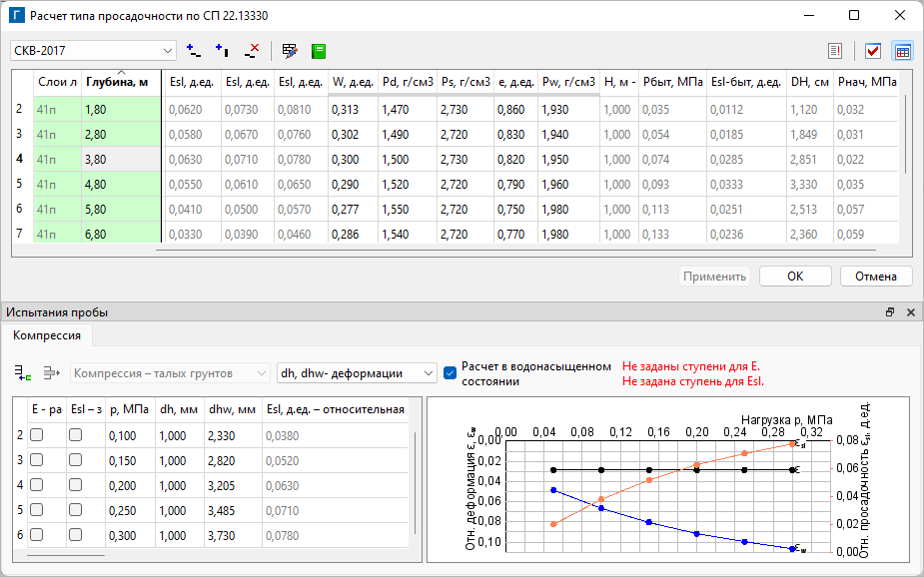The image size is (924, 577).
Task: Click the add-column icon with blue plus
Action: click(x=222, y=51)
